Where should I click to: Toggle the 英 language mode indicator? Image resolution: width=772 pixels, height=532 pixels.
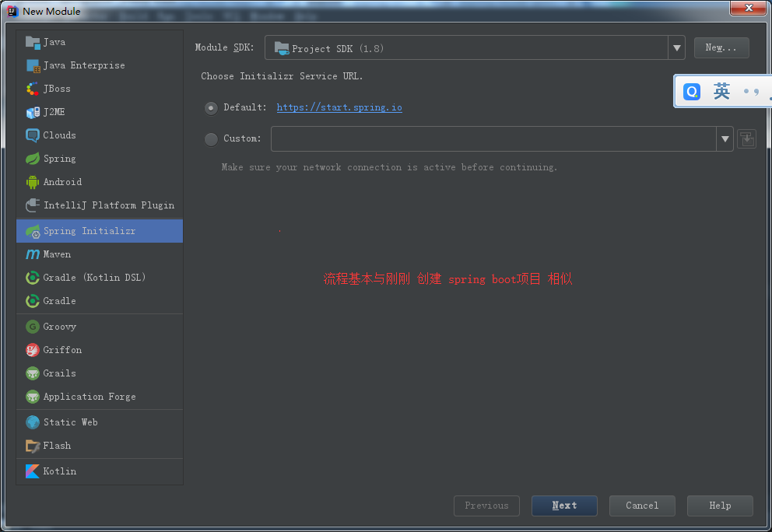tap(721, 91)
